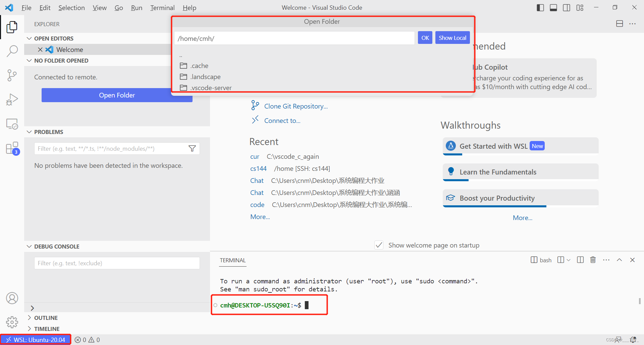Select the TERMINAL panel tab
This screenshot has height=345, width=644.
(233, 260)
